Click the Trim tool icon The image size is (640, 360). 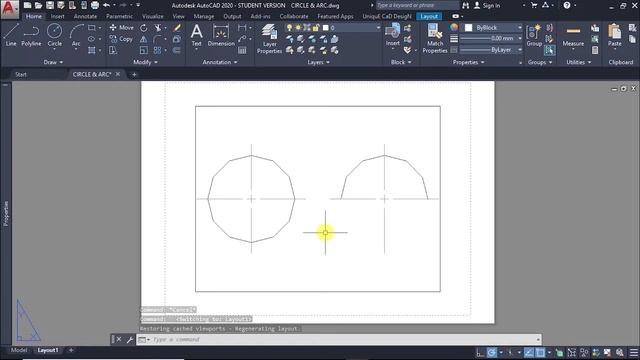(x=158, y=28)
